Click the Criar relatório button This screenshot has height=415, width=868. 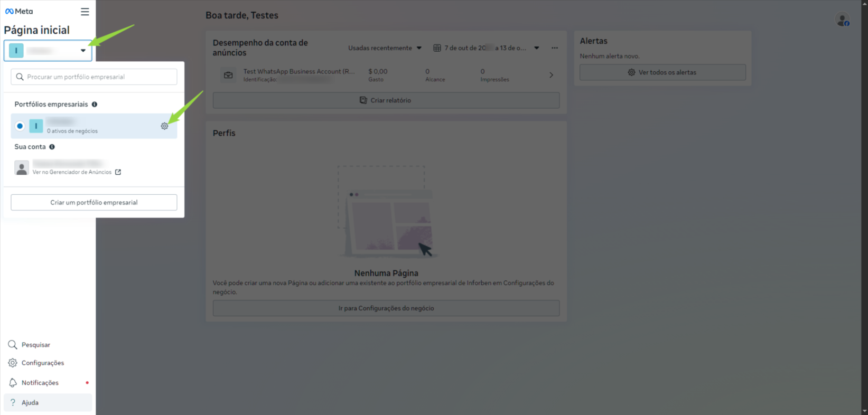coord(386,100)
